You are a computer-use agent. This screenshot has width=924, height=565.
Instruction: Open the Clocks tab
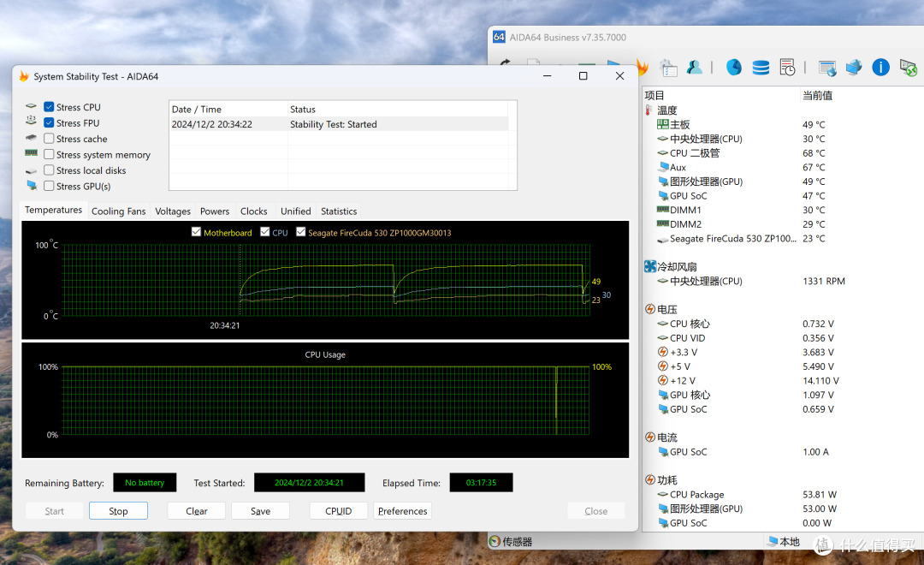point(254,211)
